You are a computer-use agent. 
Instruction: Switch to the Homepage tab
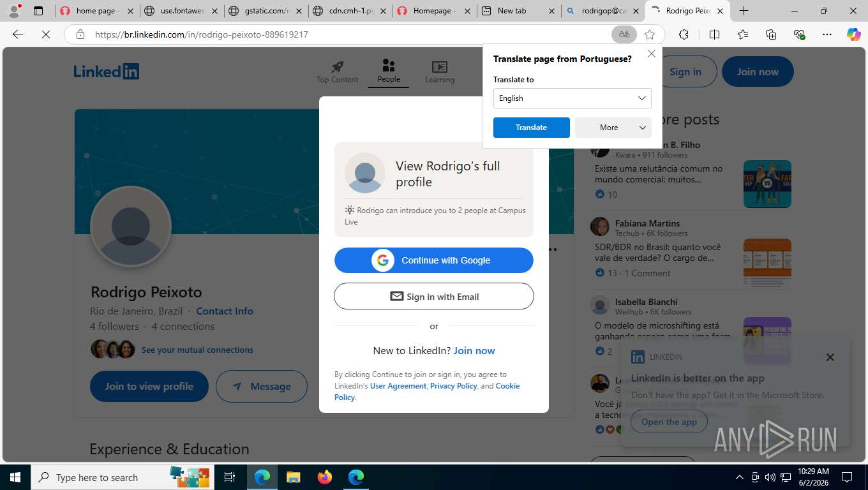pyautogui.click(x=434, y=11)
